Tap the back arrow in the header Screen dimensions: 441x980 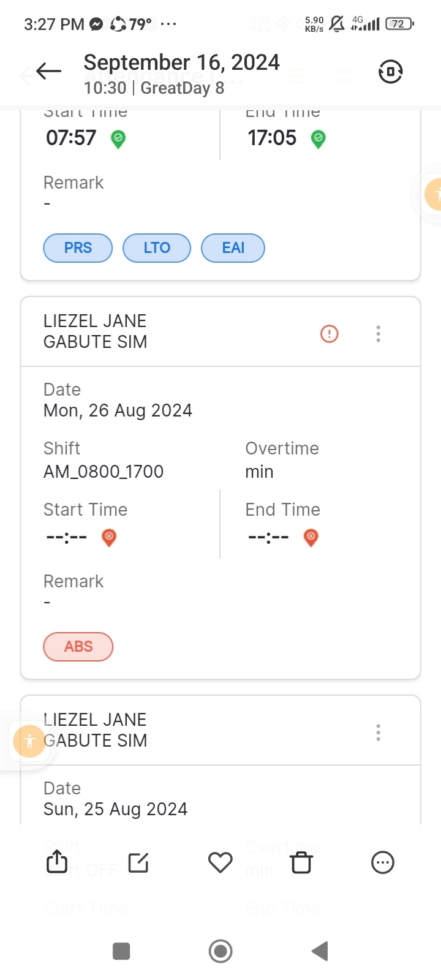pyautogui.click(x=48, y=72)
